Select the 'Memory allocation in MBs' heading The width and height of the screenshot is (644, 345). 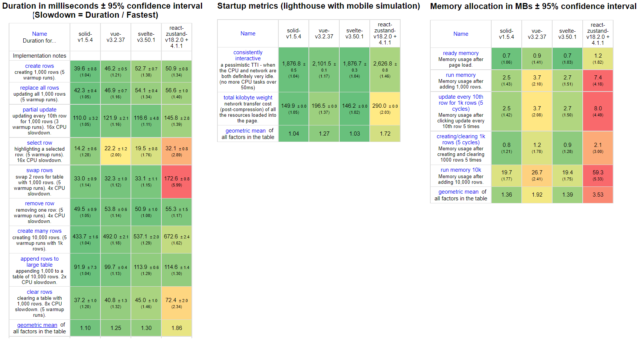coord(533,6)
